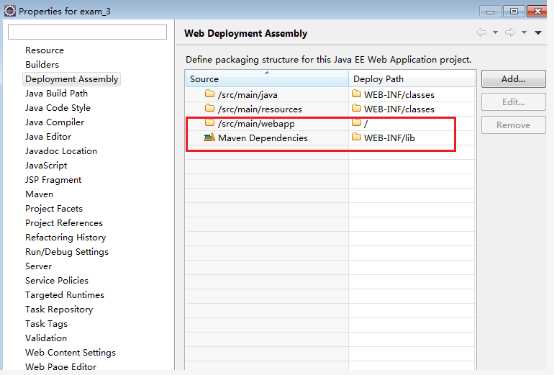Open the forward history dropdown arrow
The width and height of the screenshot is (554, 375).
524,33
